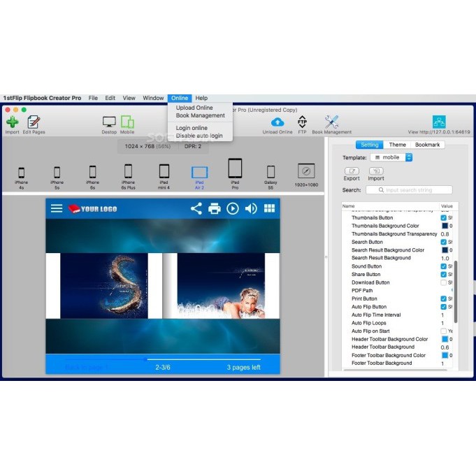The height and width of the screenshot is (476, 476).
Task: Open the File menu
Action: click(x=93, y=98)
